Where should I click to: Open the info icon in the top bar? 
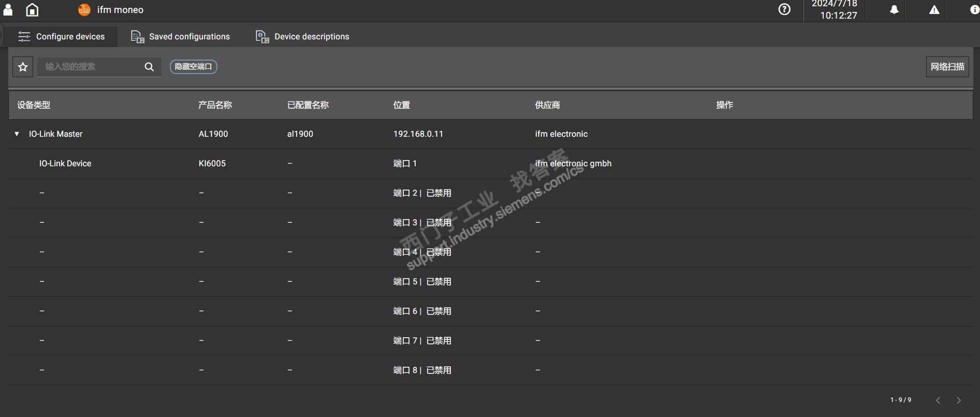974,9
